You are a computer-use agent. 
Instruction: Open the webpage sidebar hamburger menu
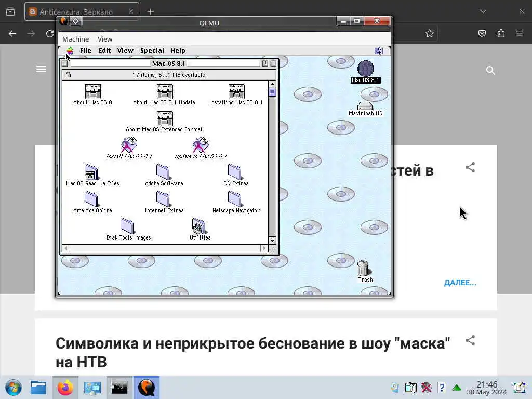(41, 69)
